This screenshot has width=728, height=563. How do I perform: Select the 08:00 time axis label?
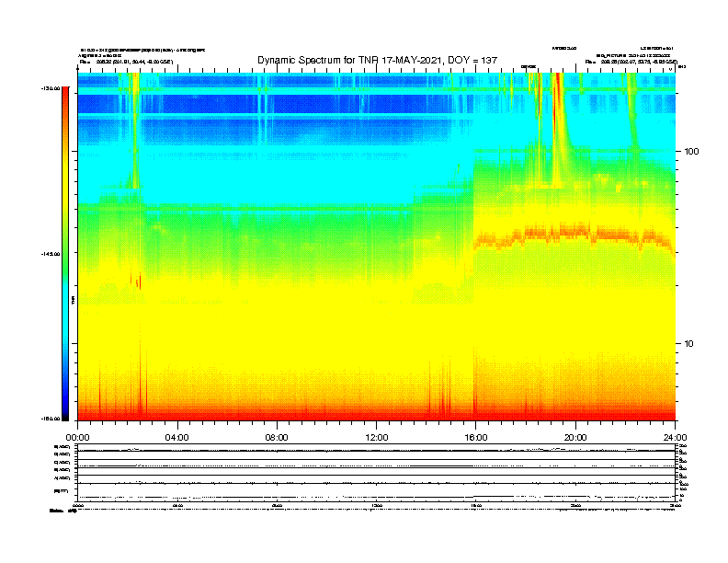pyautogui.click(x=277, y=437)
